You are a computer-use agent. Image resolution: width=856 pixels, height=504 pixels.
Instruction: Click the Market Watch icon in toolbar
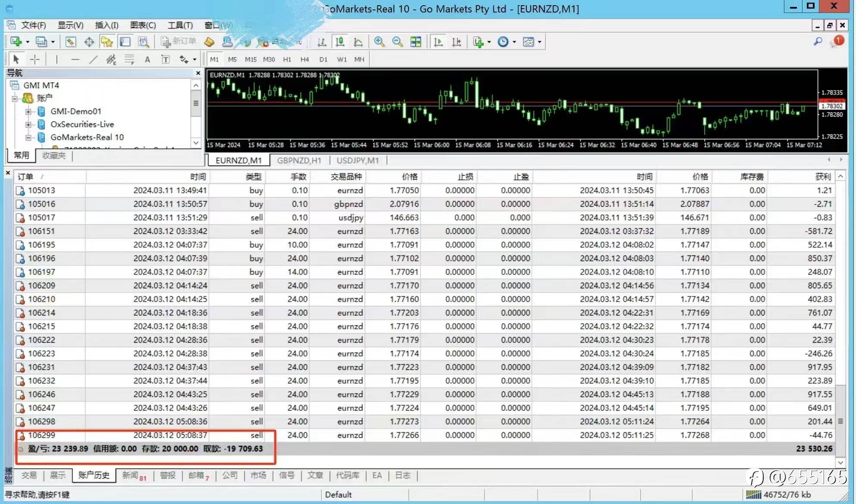pyautogui.click(x=71, y=42)
